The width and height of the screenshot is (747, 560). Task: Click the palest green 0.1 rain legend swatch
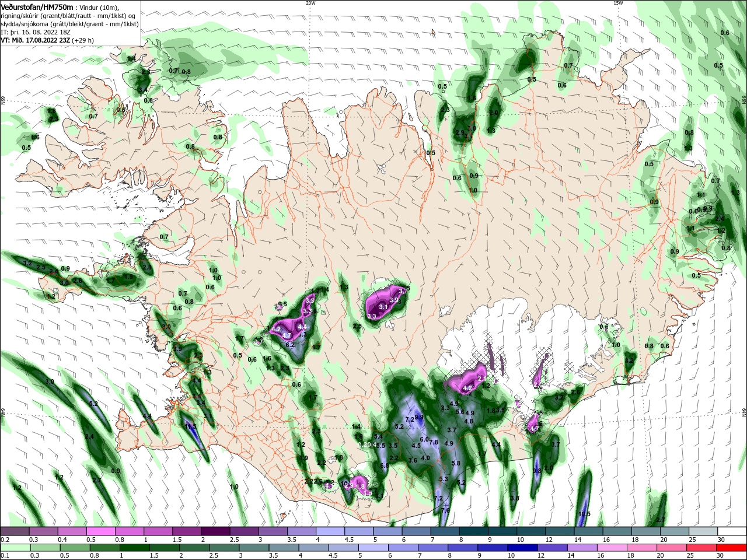(15, 548)
